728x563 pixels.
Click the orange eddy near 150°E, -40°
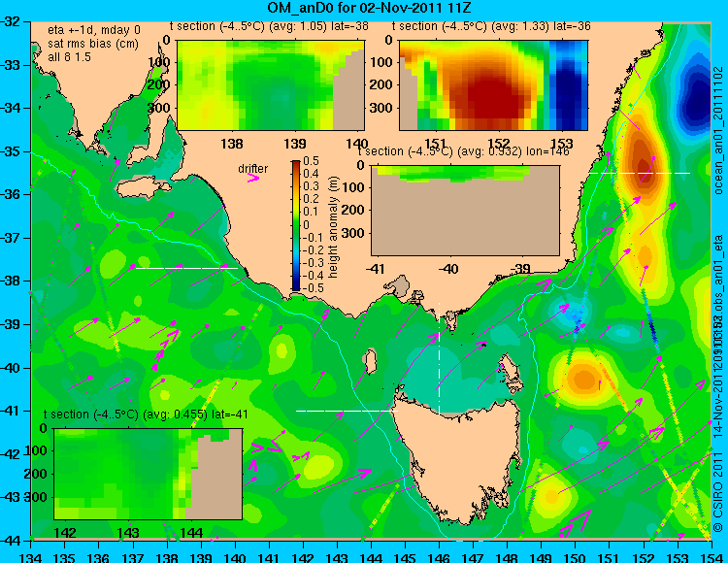(x=582, y=379)
